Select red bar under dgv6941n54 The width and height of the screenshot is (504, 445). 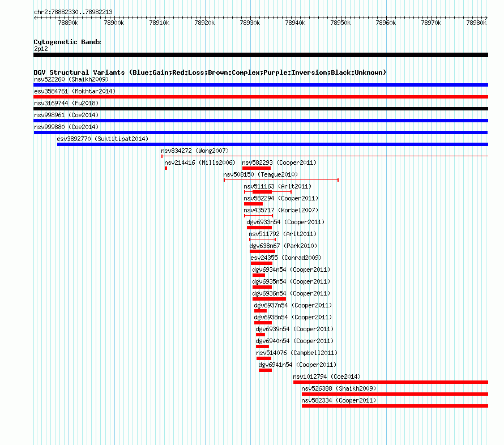pyautogui.click(x=265, y=370)
